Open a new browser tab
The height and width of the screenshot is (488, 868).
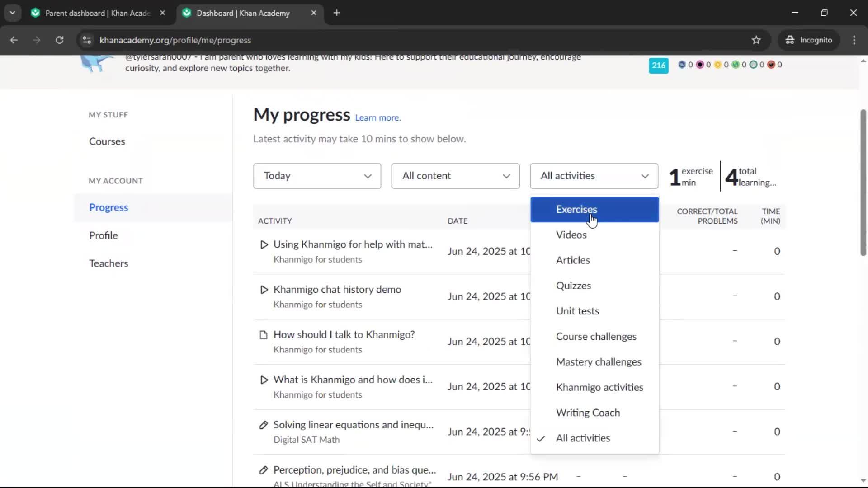pos(336,13)
